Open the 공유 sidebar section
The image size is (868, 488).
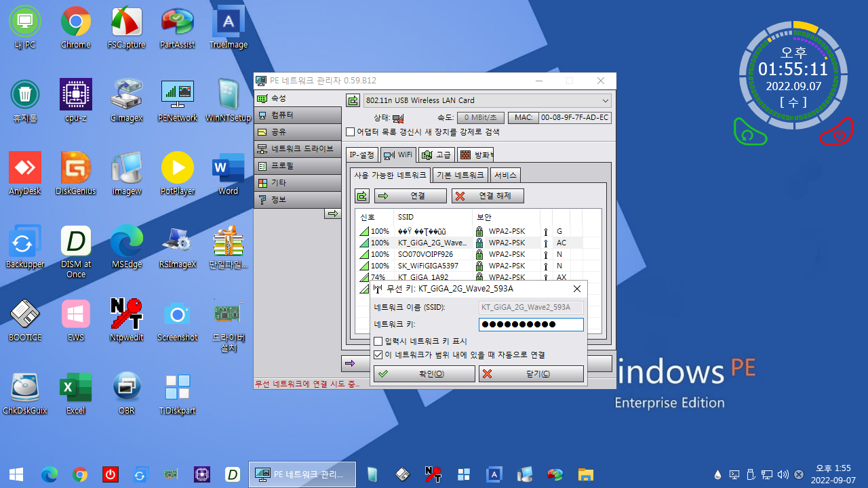[x=297, y=132]
